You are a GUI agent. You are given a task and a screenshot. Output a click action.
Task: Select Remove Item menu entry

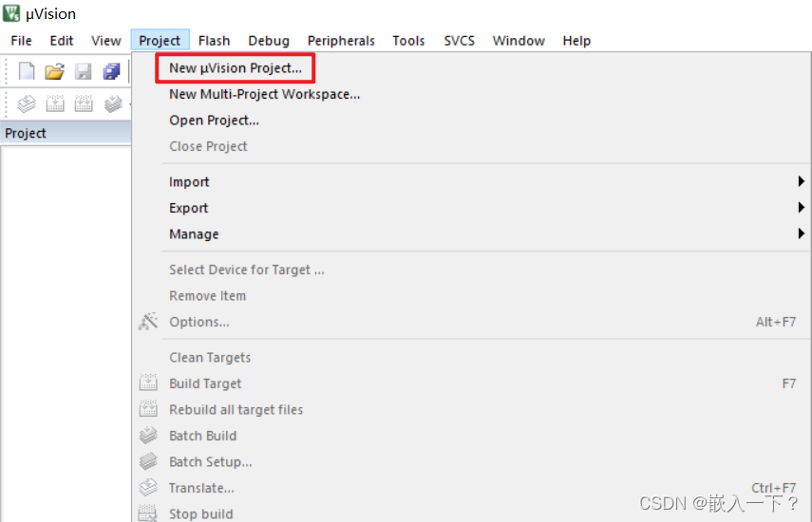click(472, 296)
